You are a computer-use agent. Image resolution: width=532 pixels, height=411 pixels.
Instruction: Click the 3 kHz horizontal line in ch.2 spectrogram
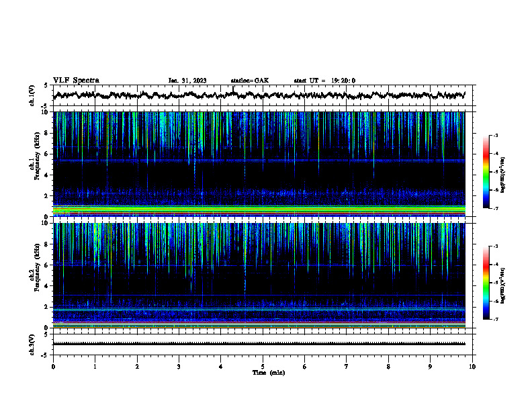tap(259, 295)
